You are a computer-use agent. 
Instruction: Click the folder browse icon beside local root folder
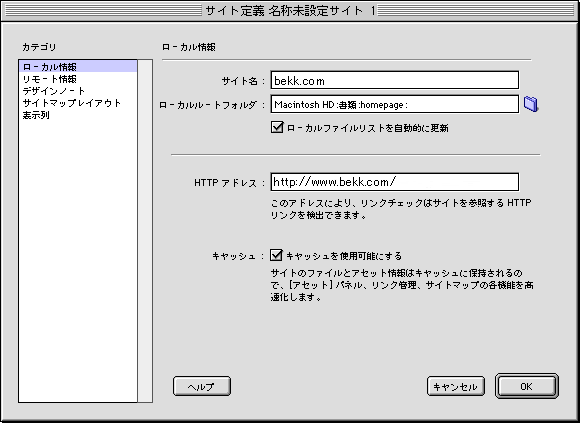click(531, 104)
